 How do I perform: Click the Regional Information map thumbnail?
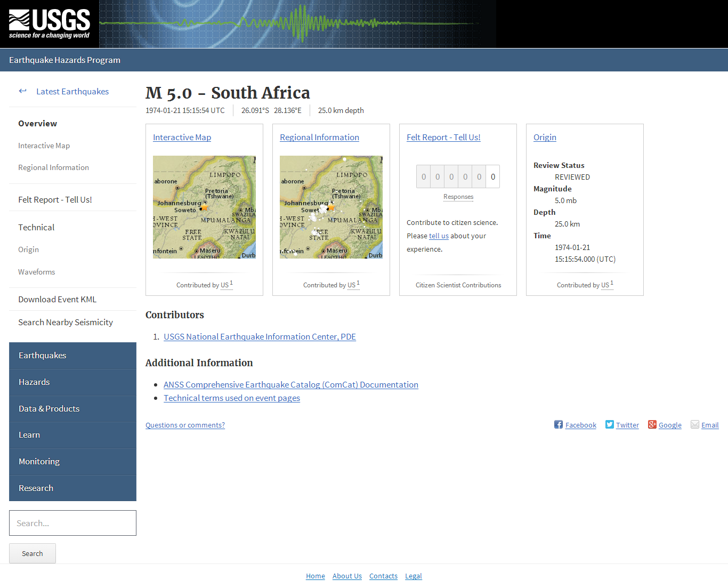point(331,207)
